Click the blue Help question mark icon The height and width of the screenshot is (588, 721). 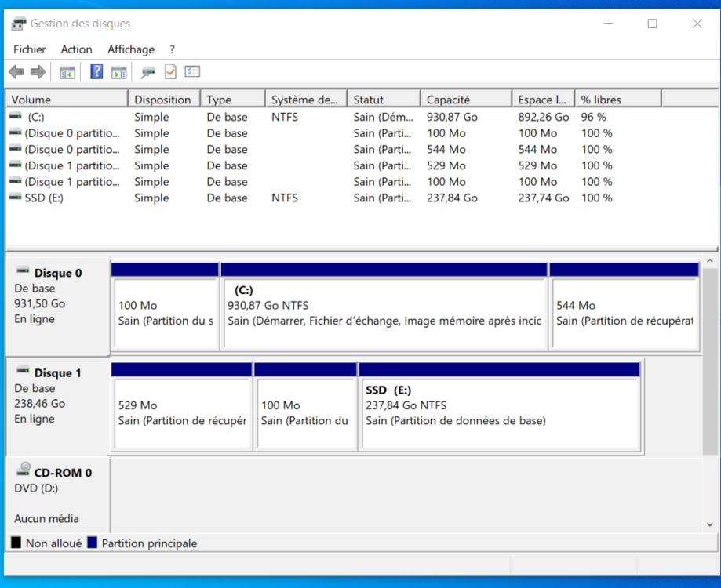coord(96,72)
